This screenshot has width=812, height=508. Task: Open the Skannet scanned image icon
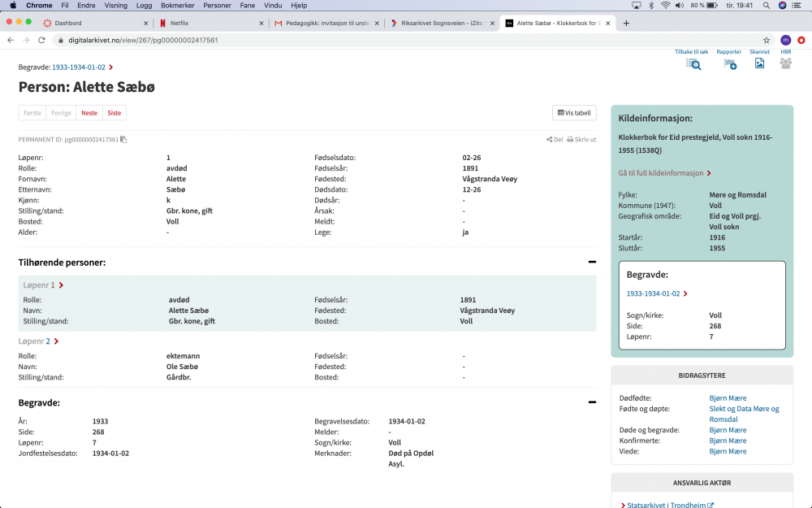[759, 63]
